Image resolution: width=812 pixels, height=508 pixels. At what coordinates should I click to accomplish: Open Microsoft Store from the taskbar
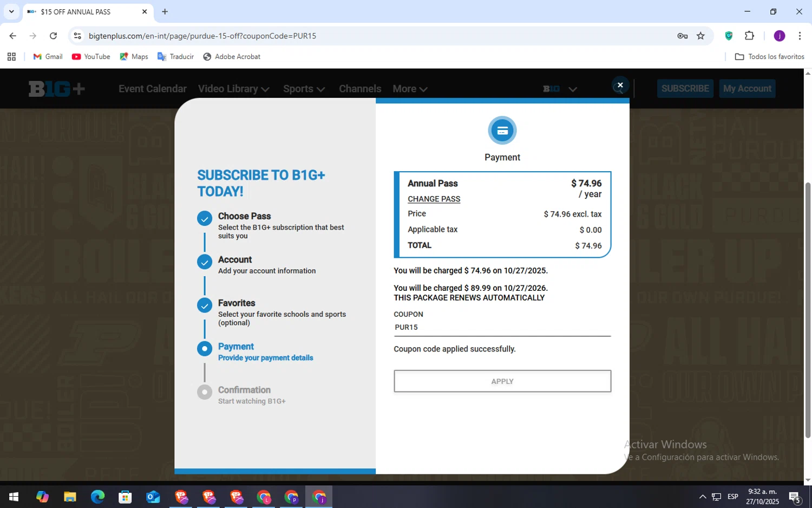pos(125,497)
